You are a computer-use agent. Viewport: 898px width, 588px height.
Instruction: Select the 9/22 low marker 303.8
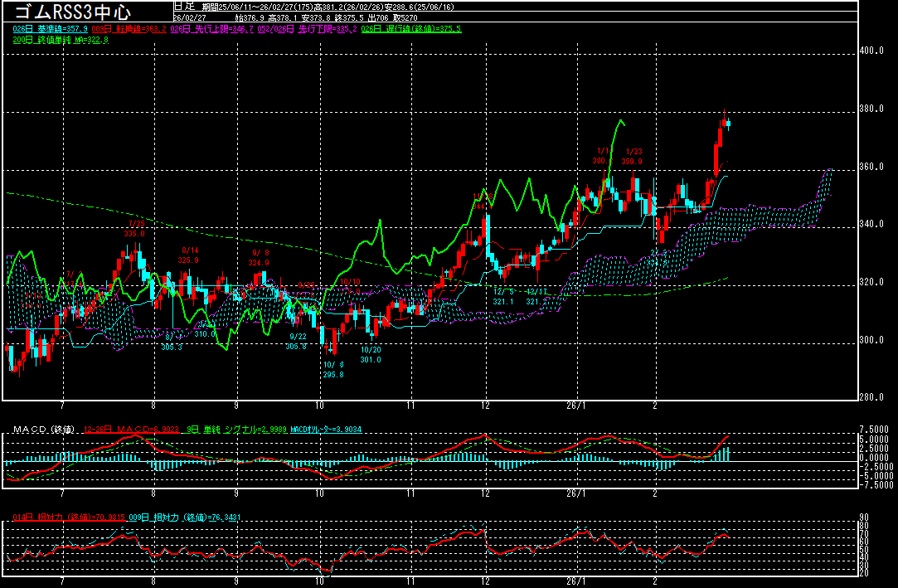coord(297,342)
